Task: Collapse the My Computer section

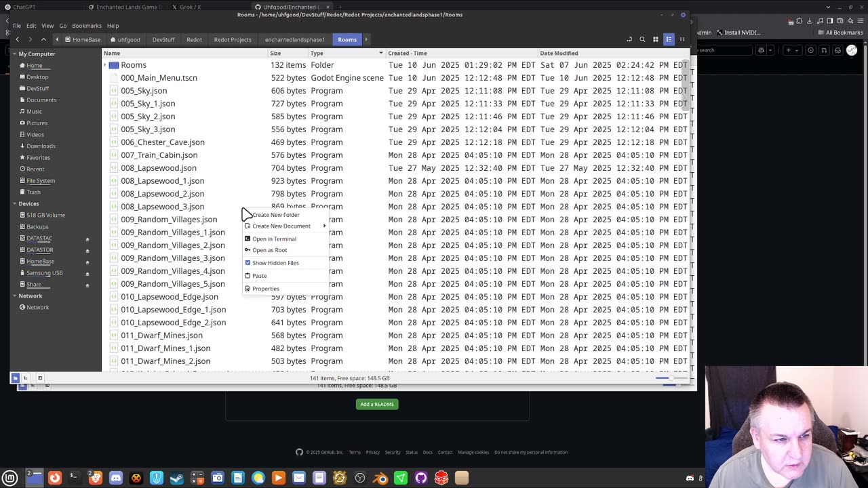Action: [x=14, y=54]
